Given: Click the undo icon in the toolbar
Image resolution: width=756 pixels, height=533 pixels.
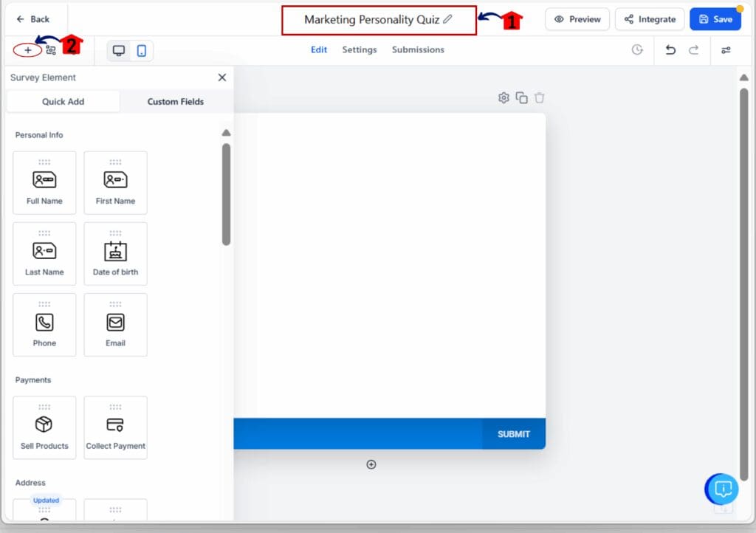Looking at the screenshot, I should pyautogui.click(x=671, y=49).
